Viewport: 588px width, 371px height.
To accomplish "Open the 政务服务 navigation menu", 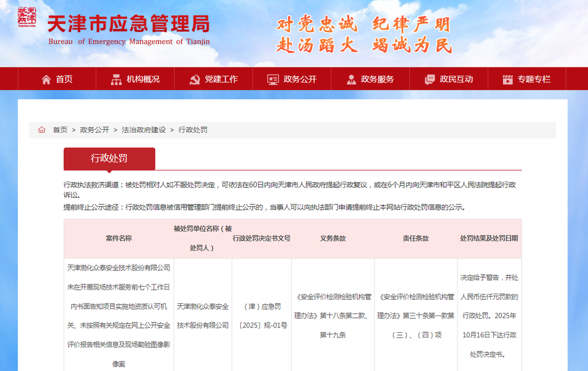I will (x=377, y=79).
